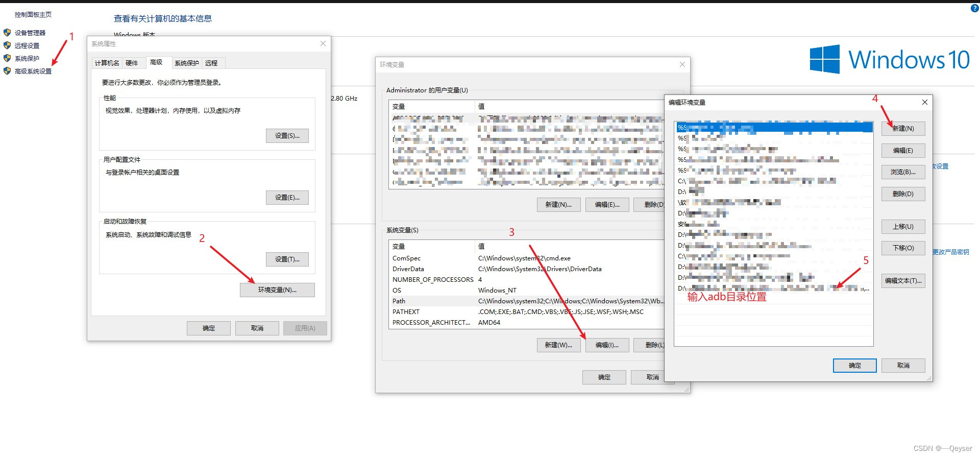Open 高级系统设置 link in sidebar
980x457 pixels.
[33, 71]
